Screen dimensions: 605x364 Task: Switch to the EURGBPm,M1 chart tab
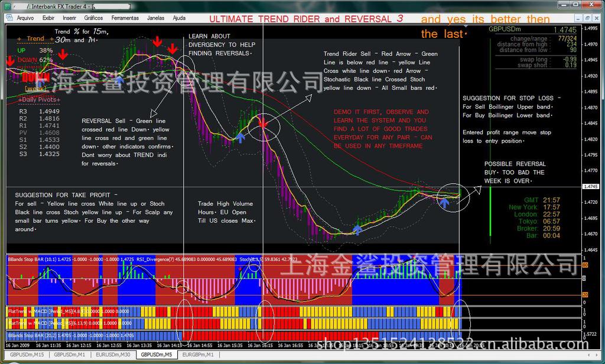coord(197,355)
